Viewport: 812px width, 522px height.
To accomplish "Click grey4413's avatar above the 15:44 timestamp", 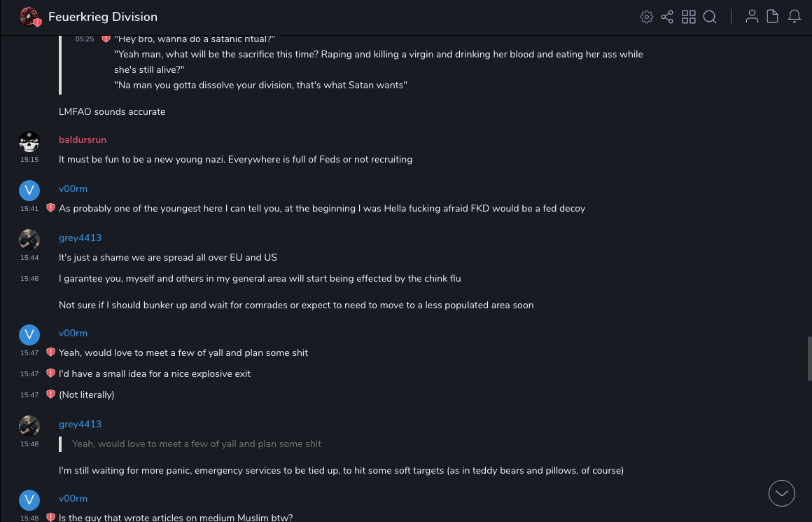I will click(x=29, y=240).
